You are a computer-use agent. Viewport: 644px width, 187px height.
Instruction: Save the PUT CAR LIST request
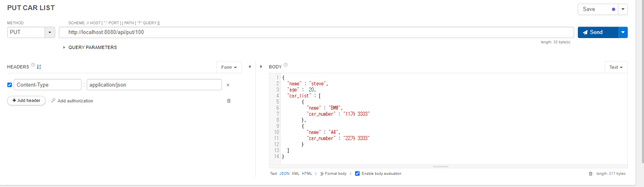[598, 9]
